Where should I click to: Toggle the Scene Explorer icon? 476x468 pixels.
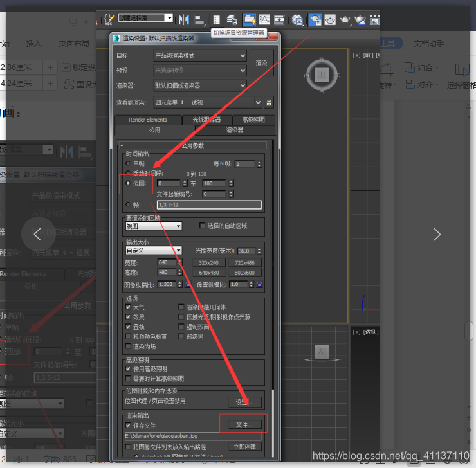point(216,20)
